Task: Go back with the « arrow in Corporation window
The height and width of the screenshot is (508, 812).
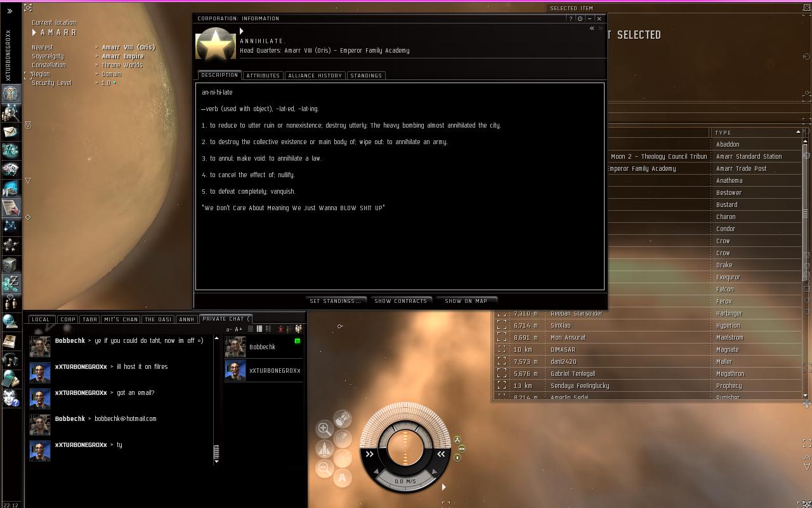Action: [x=592, y=29]
